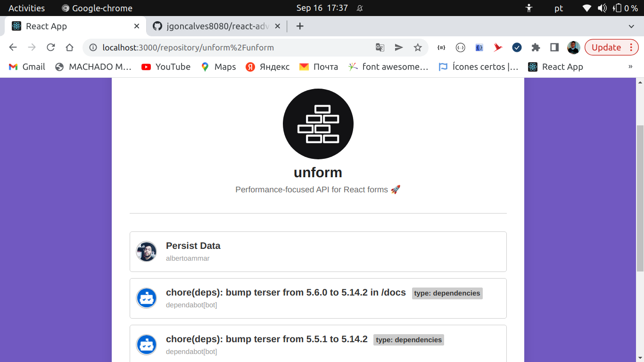Toggle the network indicator in system tray

point(586,8)
